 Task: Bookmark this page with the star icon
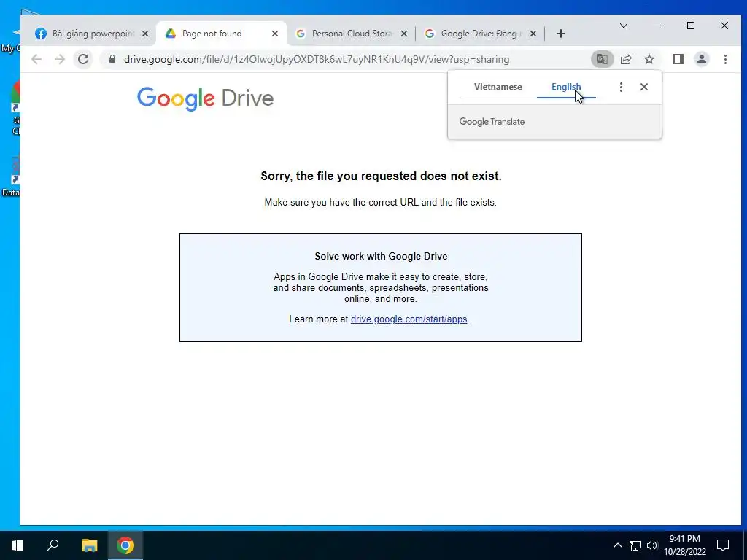pyautogui.click(x=649, y=59)
